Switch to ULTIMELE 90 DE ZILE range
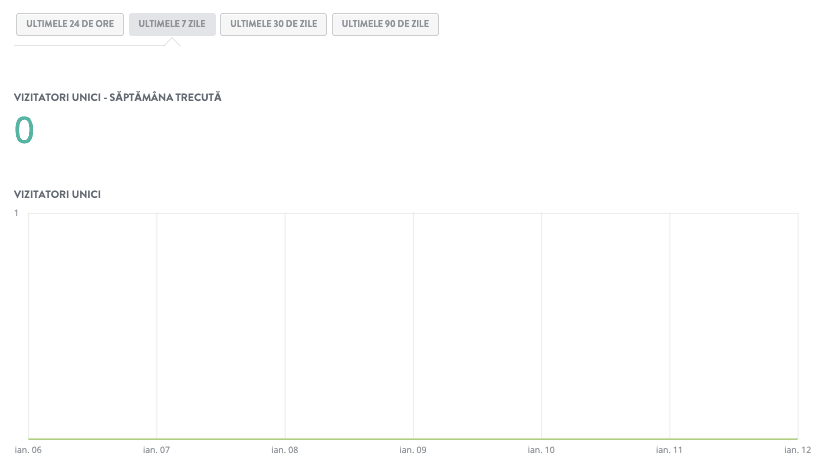 pyautogui.click(x=385, y=24)
